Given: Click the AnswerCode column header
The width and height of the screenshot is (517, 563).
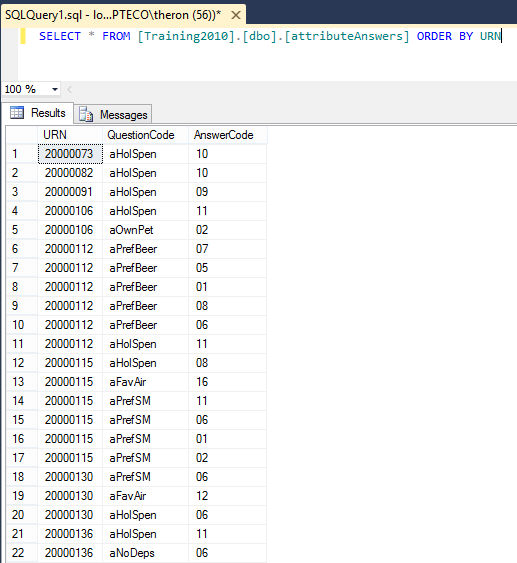Looking at the screenshot, I should tap(228, 135).
